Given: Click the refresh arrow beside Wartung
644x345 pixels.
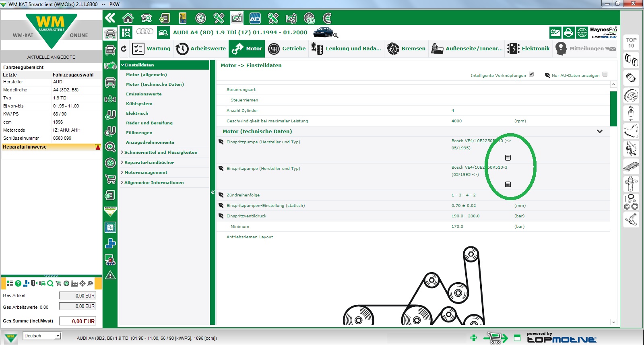Looking at the screenshot, I should pos(124,49).
